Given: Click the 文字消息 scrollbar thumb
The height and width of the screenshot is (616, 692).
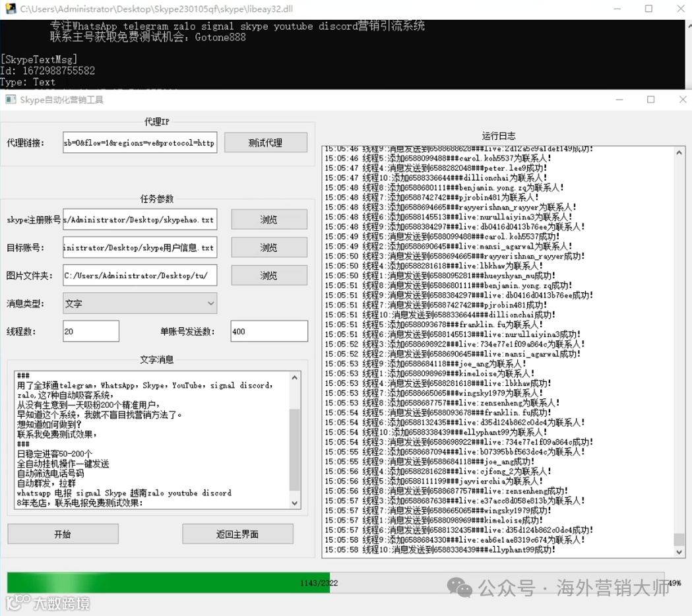Looking at the screenshot, I should 295,449.
